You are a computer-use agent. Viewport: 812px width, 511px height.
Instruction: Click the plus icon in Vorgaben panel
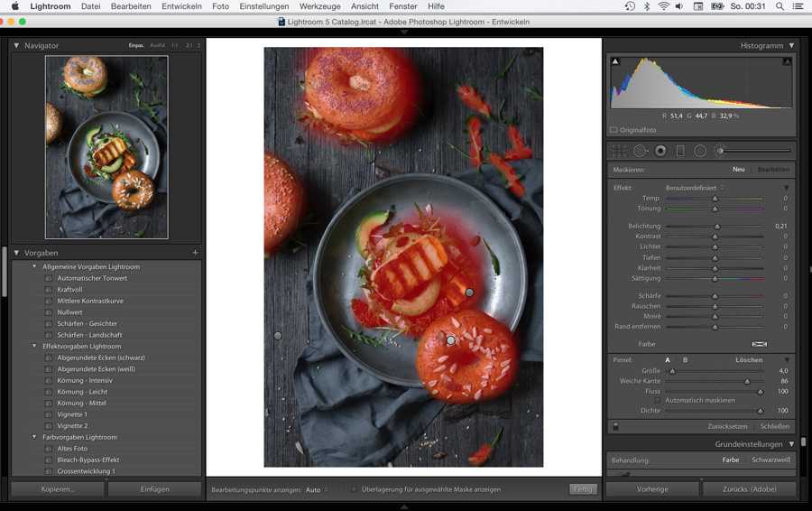click(x=195, y=253)
